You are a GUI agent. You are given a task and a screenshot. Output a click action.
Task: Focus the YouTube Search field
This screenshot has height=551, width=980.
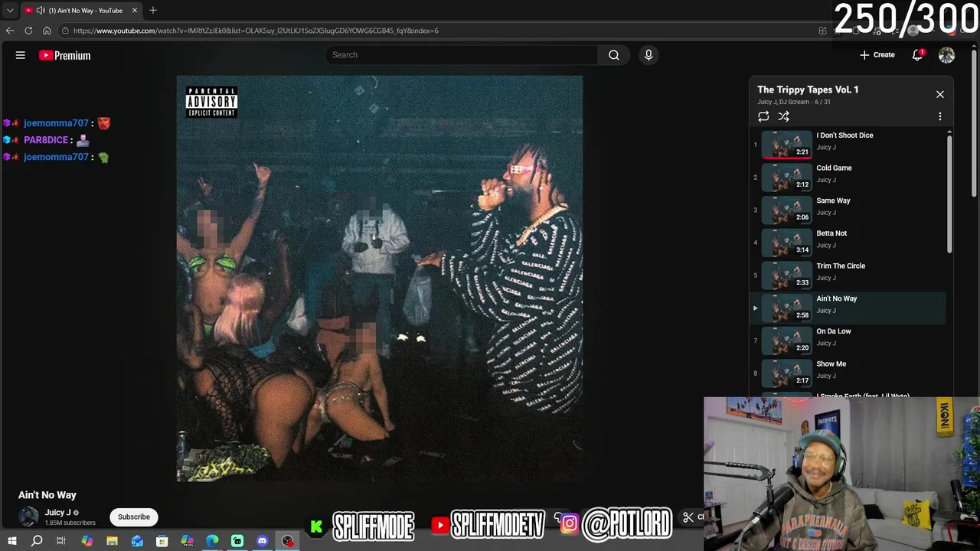click(x=462, y=55)
